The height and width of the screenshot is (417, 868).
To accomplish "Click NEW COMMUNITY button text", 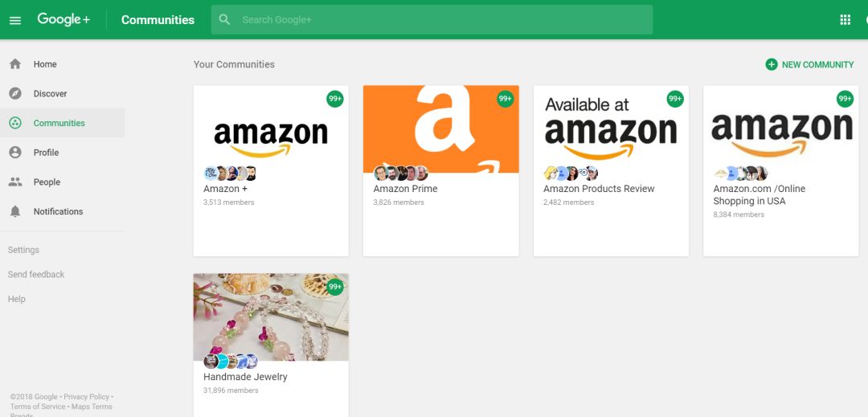I will pos(817,65).
